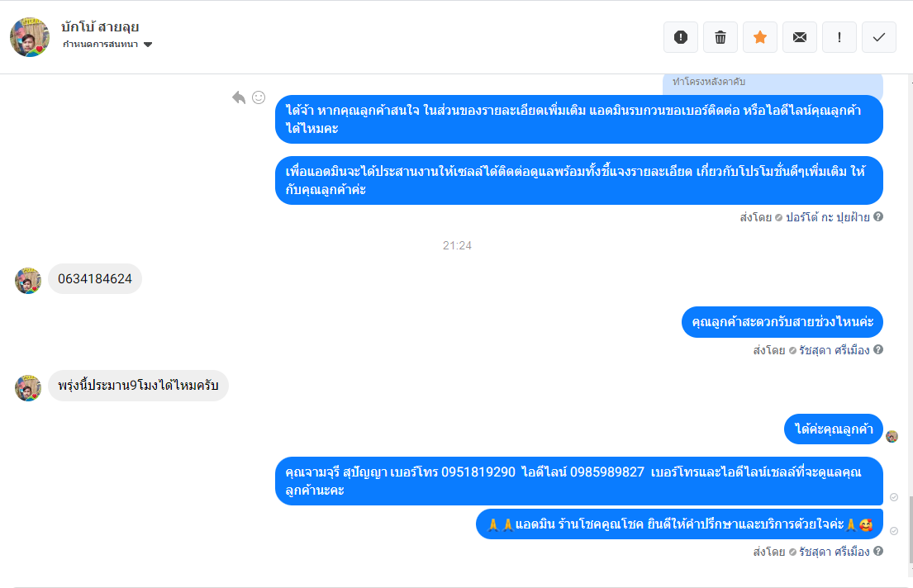Image resolution: width=913 pixels, height=588 pixels.
Task: Click the customer message พรุ่งนี้ประมาณ9โมงได้ไหมครับ
Action: click(x=138, y=386)
